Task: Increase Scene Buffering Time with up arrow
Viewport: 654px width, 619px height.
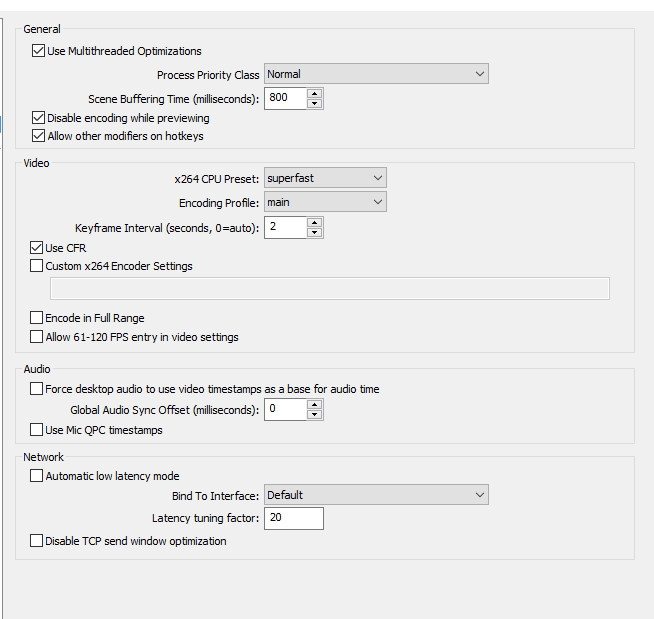Action: tap(314, 93)
